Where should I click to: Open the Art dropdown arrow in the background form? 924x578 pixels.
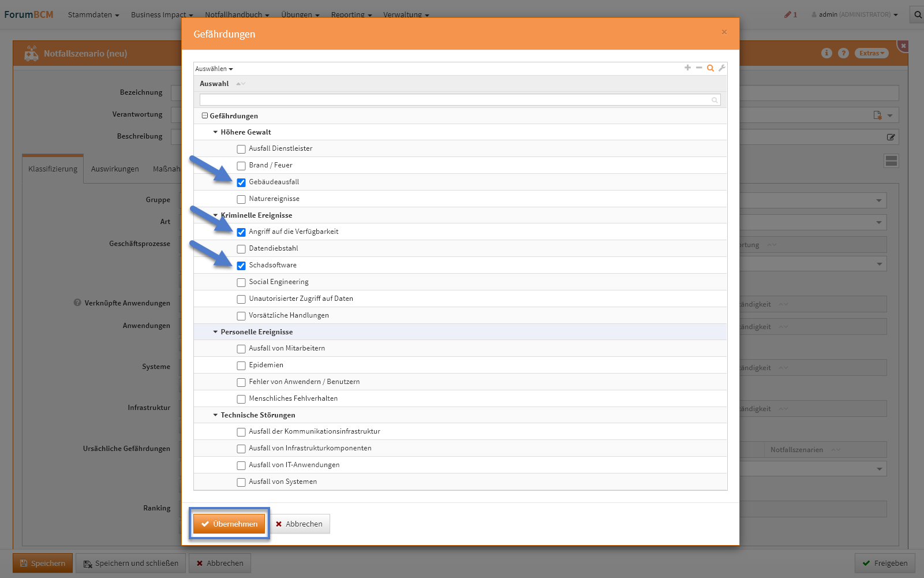pos(879,222)
